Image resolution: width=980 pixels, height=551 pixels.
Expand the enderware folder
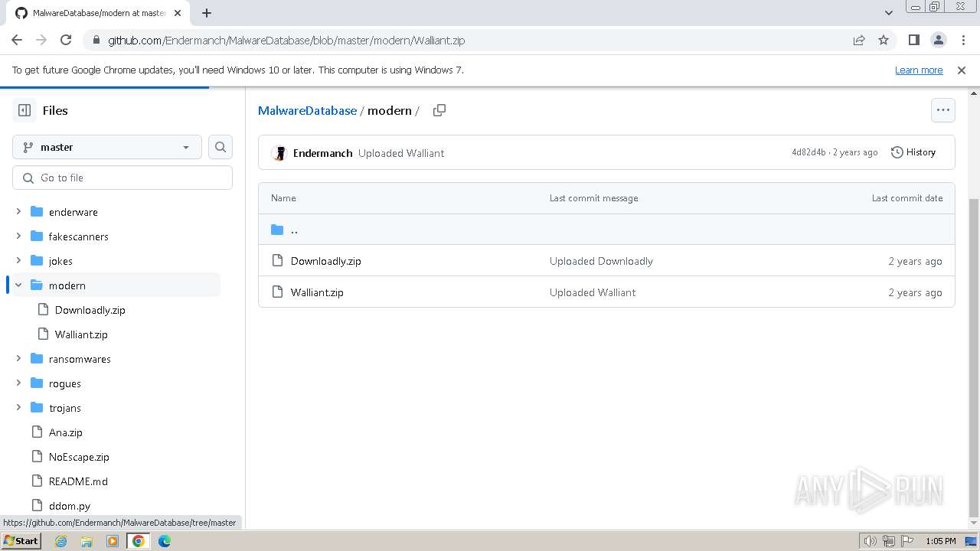(x=18, y=212)
